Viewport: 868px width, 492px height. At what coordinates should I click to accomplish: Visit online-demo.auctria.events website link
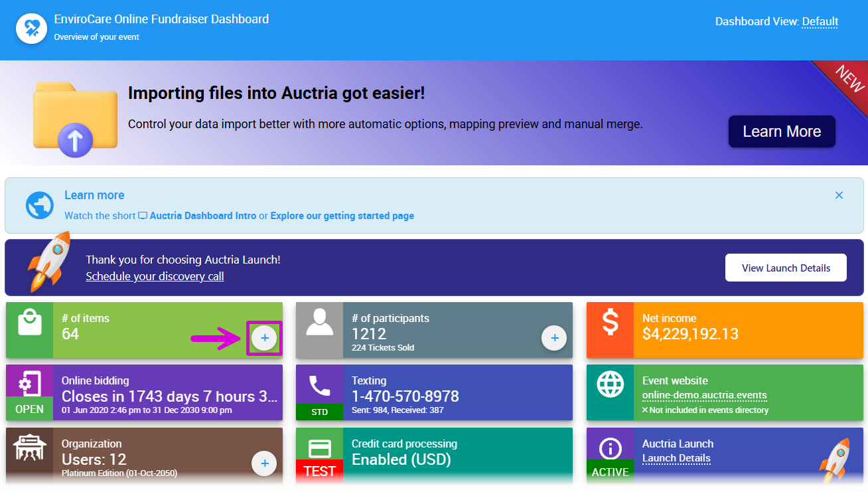pyautogui.click(x=704, y=396)
